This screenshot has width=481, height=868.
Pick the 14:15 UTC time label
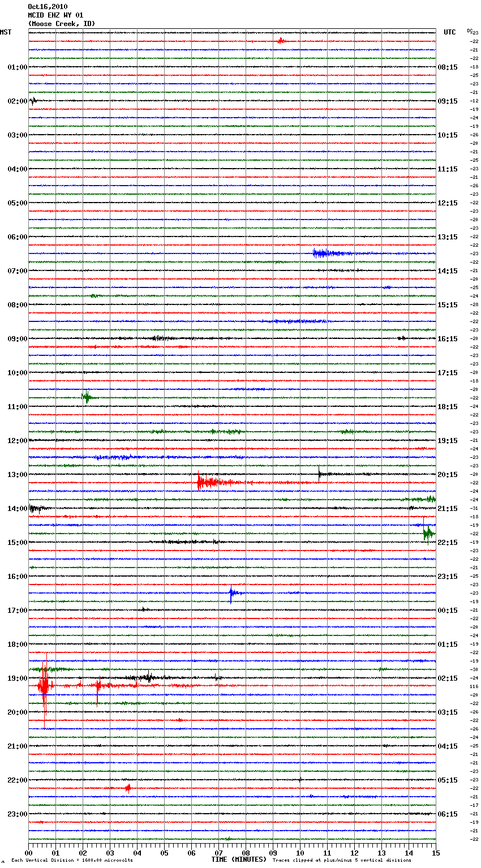point(448,271)
